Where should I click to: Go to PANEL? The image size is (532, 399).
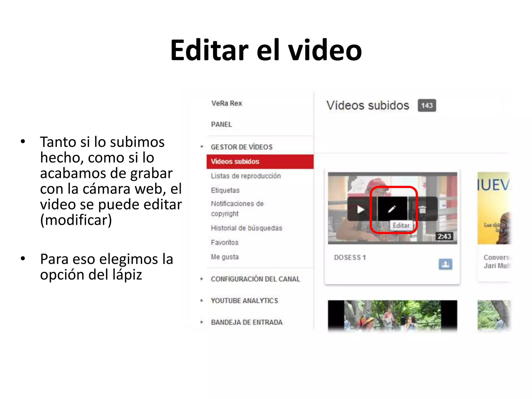coord(222,124)
